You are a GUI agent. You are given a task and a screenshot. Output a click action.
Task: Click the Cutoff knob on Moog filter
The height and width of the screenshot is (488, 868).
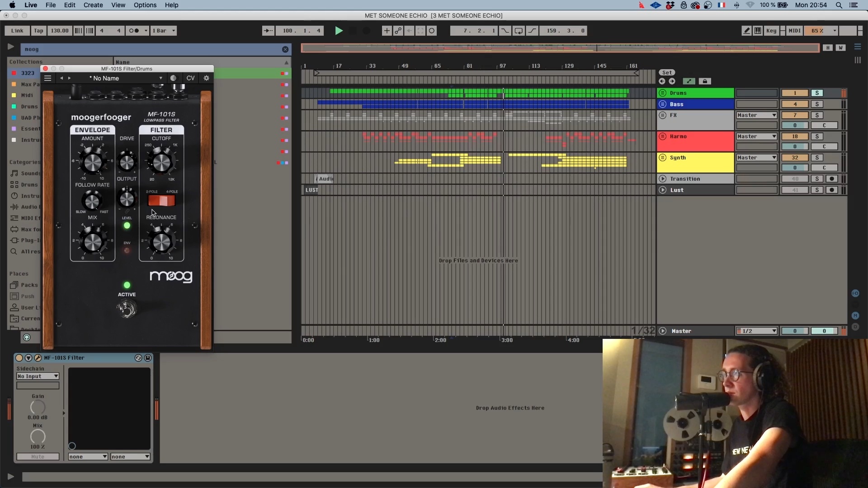coord(161,162)
